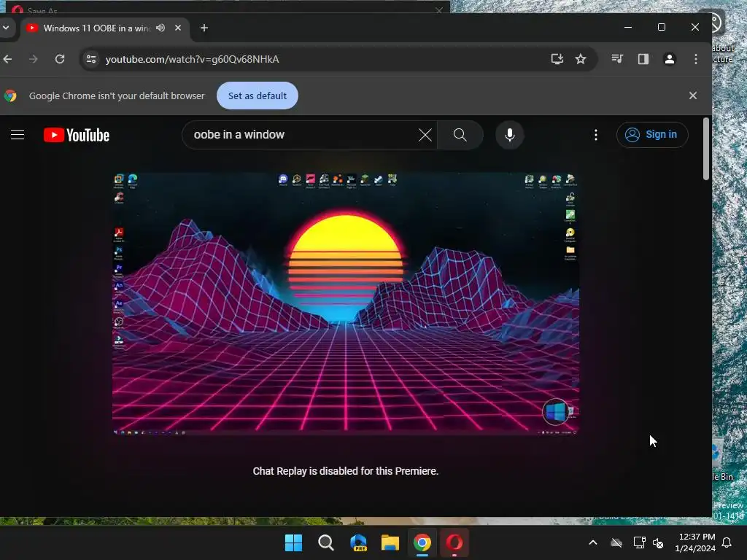Screen dimensions: 747x560
Task: Select the youtube.com address bar URL
Action: click(192, 59)
